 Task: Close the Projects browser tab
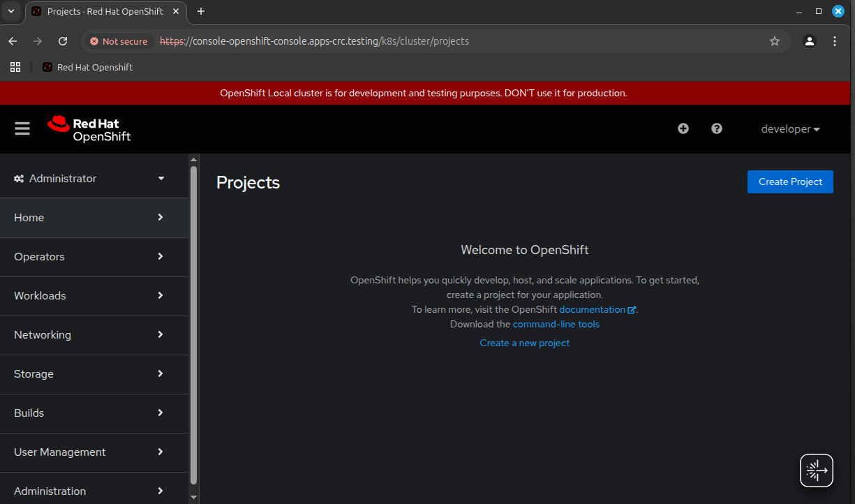[174, 11]
